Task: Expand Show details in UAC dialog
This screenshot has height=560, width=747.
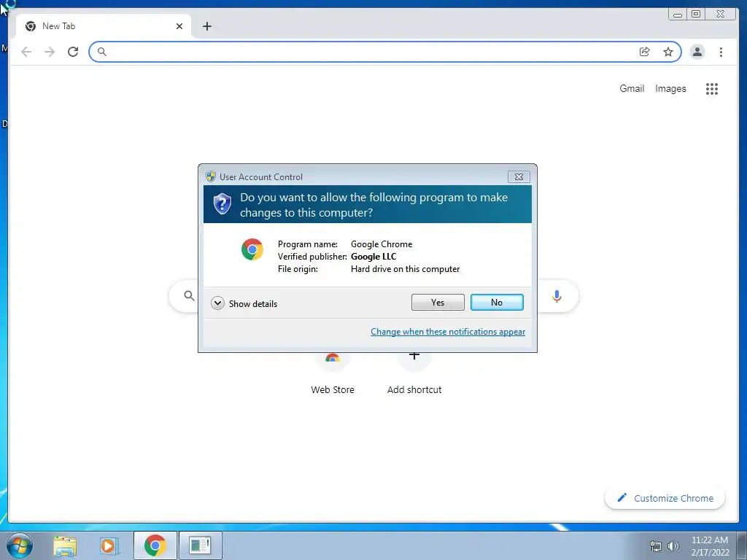Action: click(244, 303)
